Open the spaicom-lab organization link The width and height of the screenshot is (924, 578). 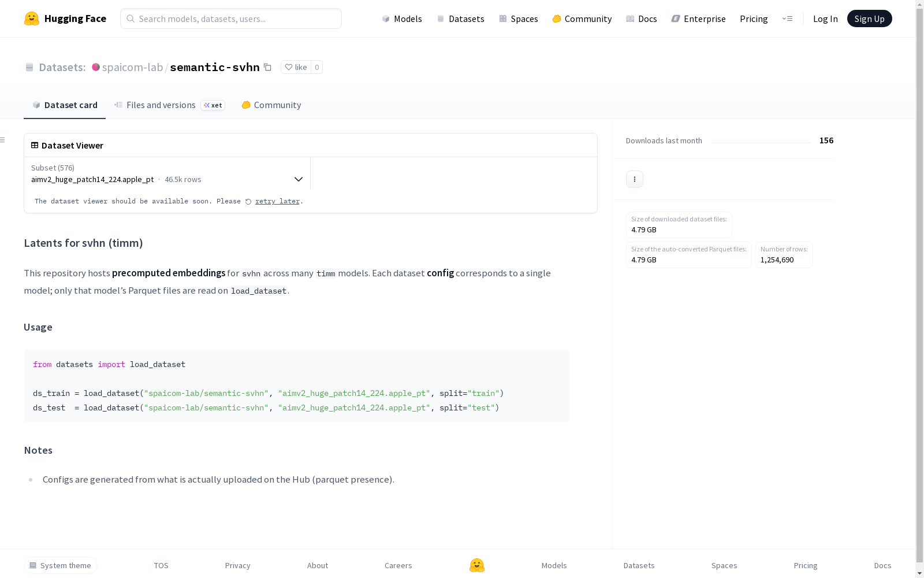tap(132, 67)
